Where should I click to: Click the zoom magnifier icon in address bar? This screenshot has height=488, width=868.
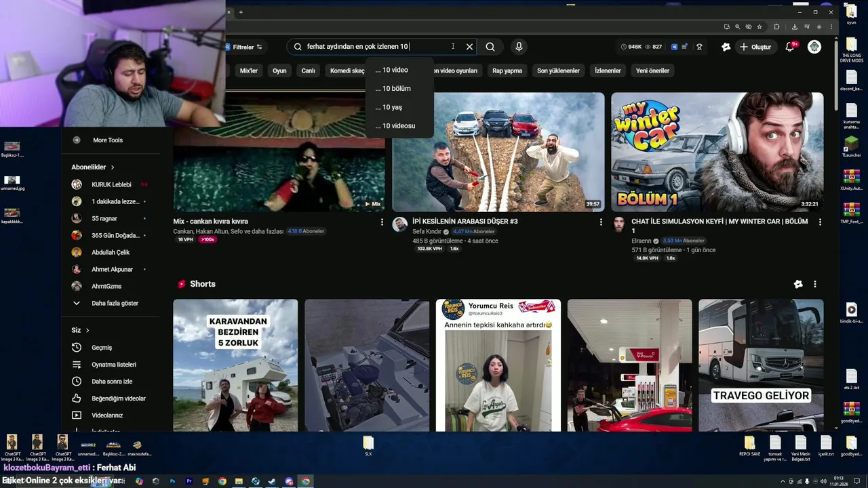click(737, 27)
